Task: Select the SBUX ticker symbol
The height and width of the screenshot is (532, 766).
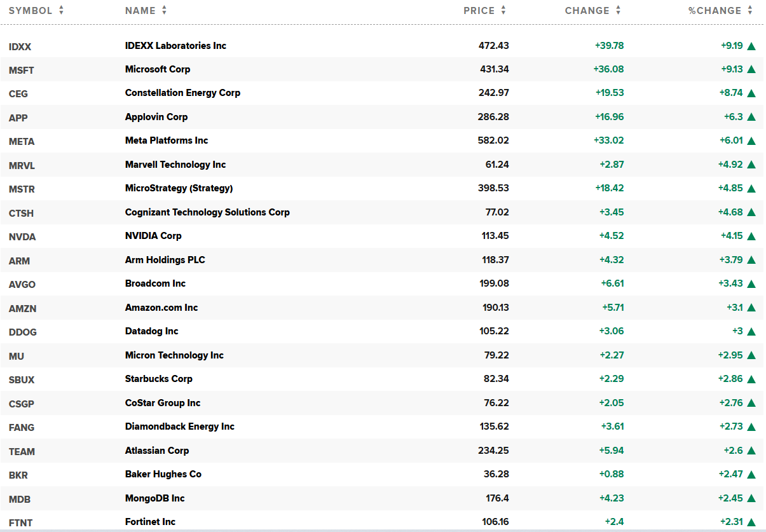Action: pyautogui.click(x=22, y=379)
